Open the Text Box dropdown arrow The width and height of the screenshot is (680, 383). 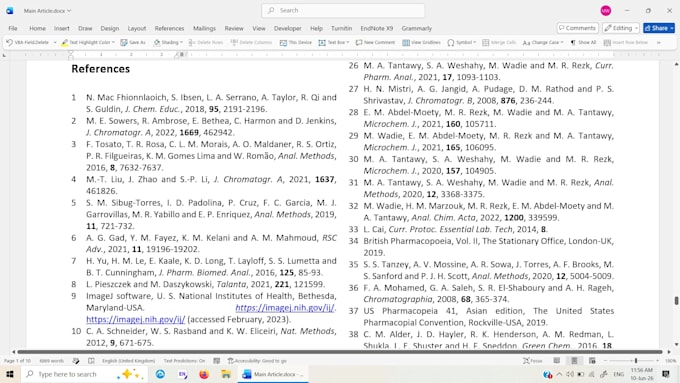[x=348, y=43]
